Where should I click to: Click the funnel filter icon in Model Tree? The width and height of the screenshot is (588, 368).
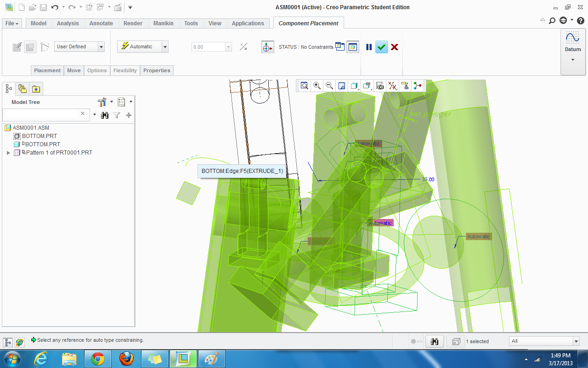(x=117, y=115)
